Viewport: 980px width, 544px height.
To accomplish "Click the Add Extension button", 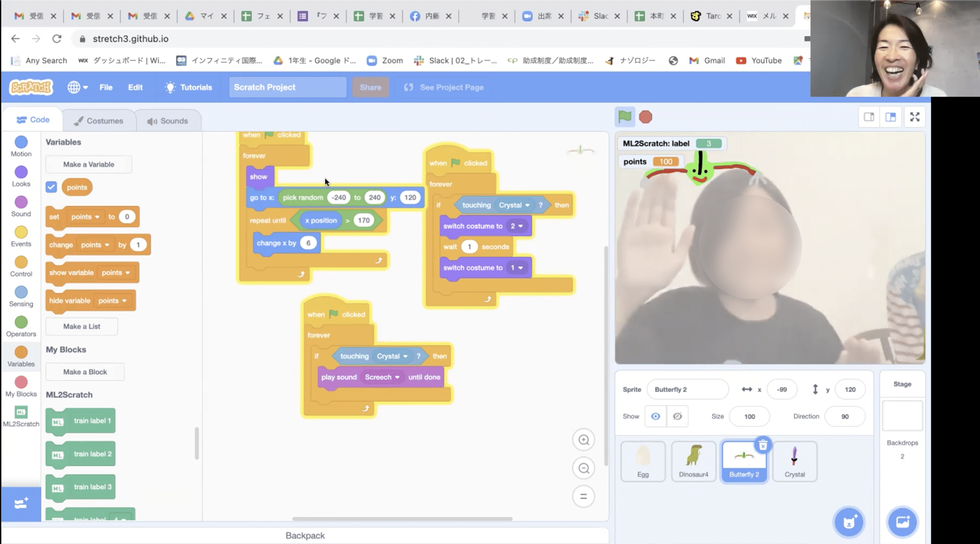I will click(x=21, y=504).
